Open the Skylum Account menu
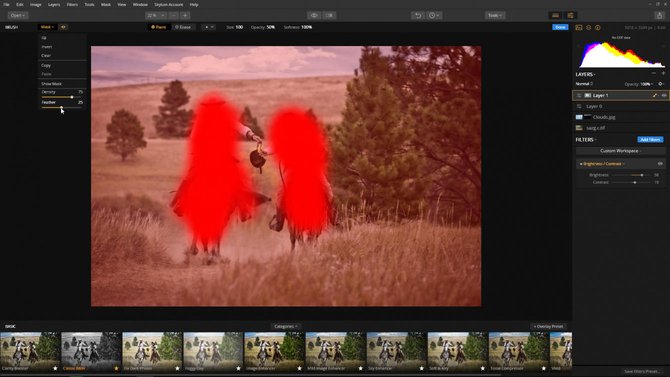Screen dimensions: 670x377 [x=168, y=4]
